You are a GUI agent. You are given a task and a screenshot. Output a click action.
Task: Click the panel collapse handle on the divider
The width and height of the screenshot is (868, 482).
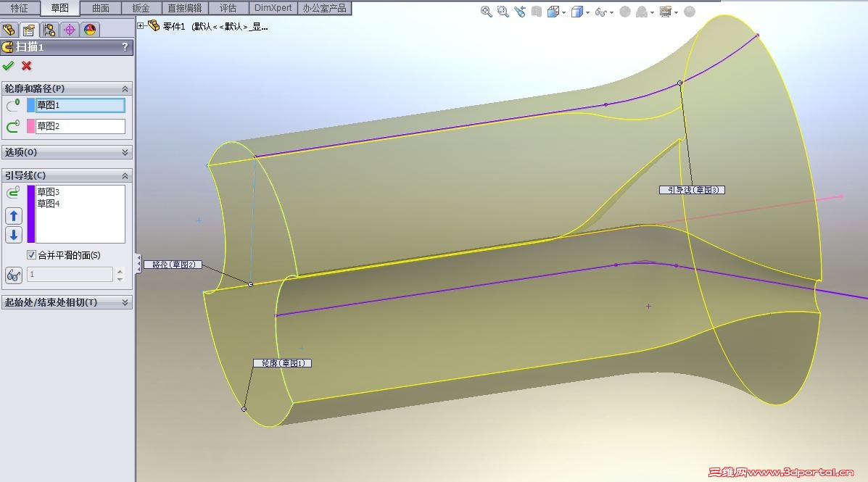click(139, 263)
